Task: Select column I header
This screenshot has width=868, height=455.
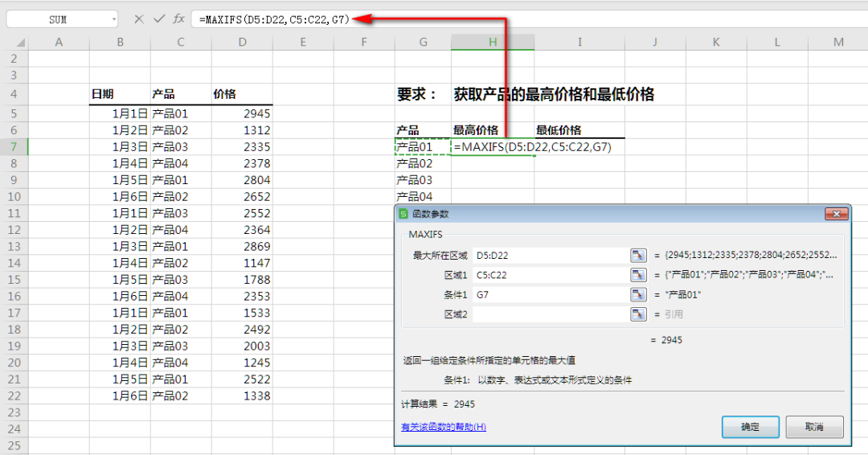Action: 579,42
